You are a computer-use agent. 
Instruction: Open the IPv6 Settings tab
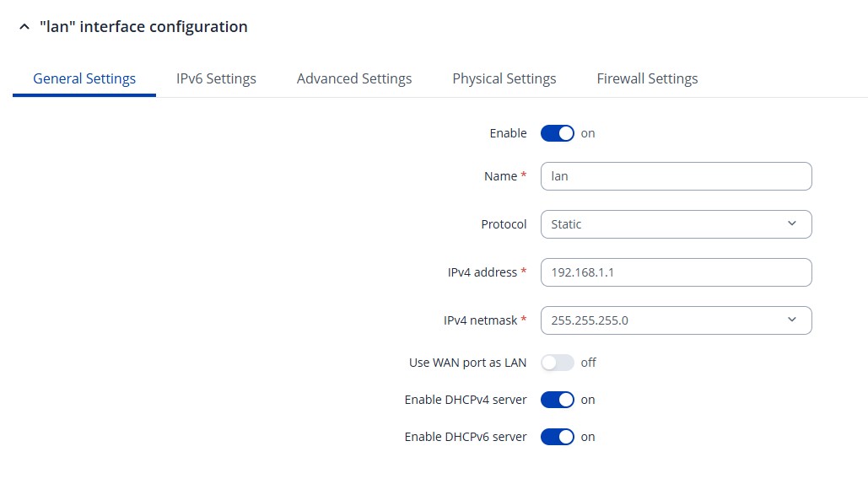click(216, 78)
